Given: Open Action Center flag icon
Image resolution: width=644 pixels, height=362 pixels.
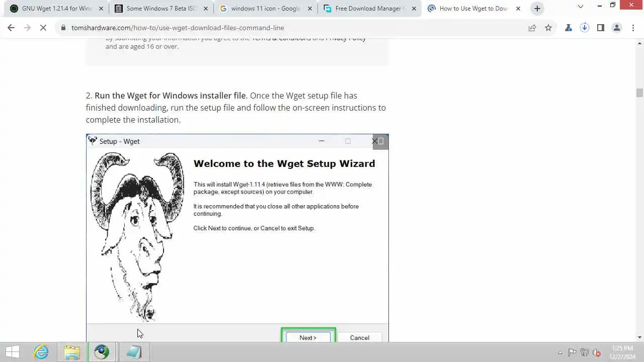Looking at the screenshot, I should point(572,352).
